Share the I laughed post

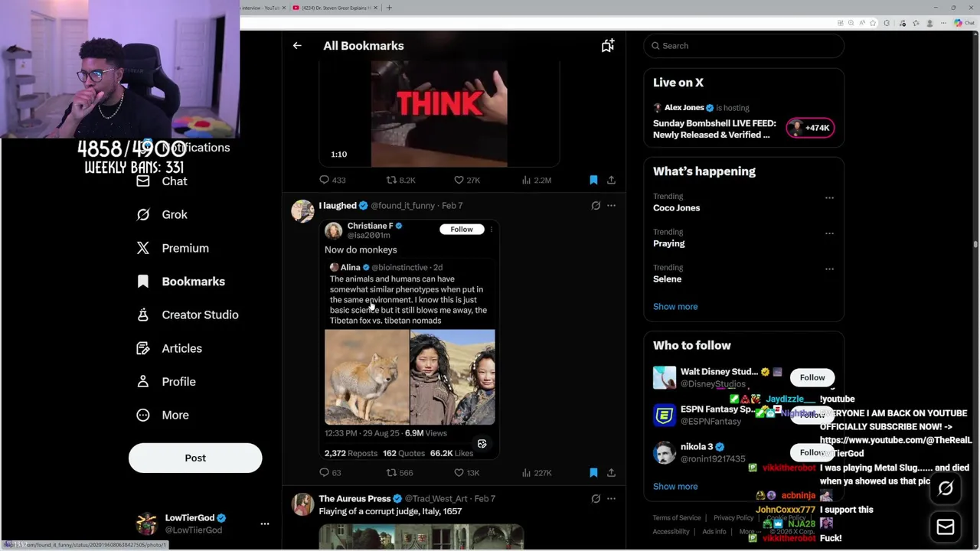coord(611,473)
